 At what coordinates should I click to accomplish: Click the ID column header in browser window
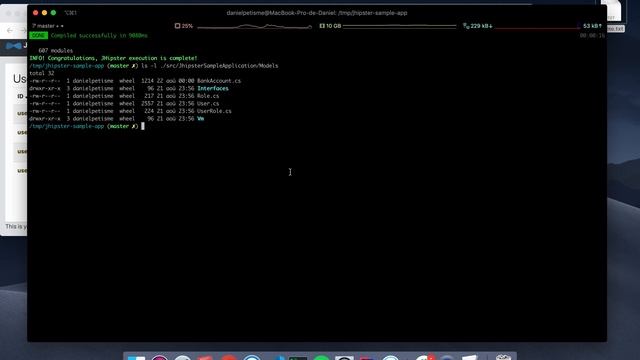(x=20, y=96)
